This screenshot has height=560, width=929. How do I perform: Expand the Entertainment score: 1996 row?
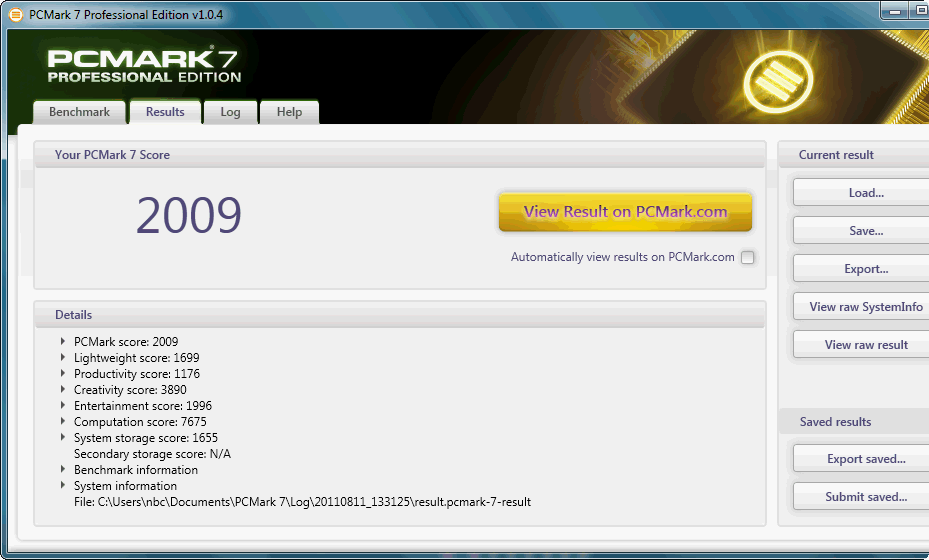62,405
